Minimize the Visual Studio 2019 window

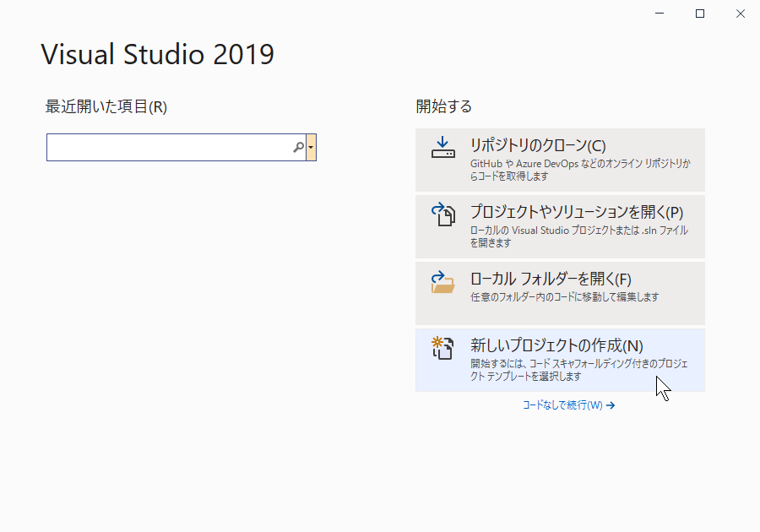click(x=660, y=14)
